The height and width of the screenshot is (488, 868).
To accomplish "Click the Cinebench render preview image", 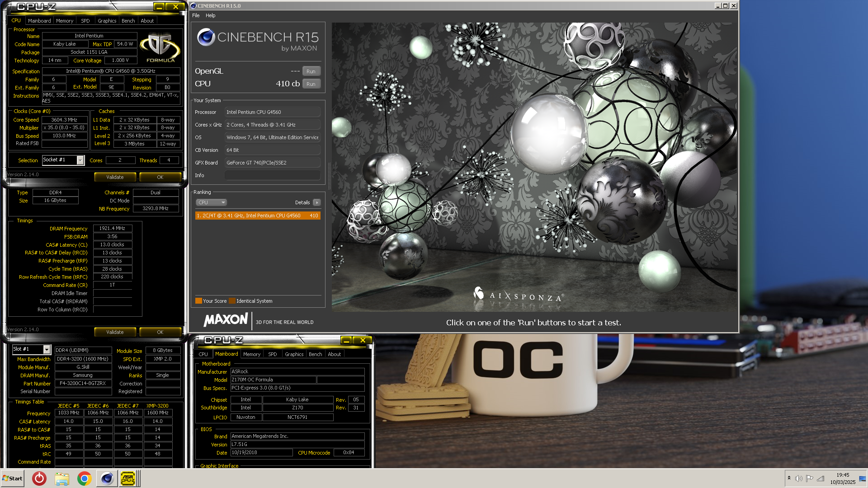I will (x=534, y=166).
